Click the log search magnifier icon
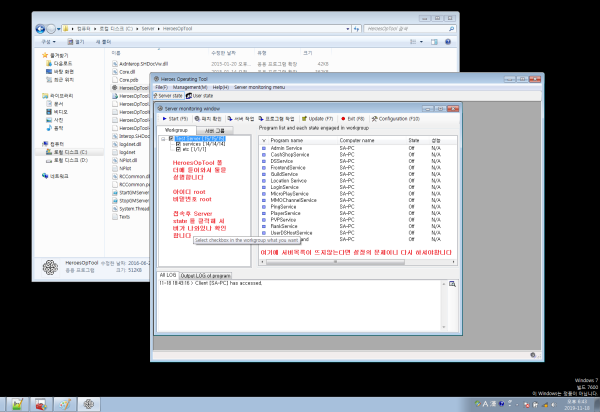This screenshot has height=412, width=600. (452, 284)
